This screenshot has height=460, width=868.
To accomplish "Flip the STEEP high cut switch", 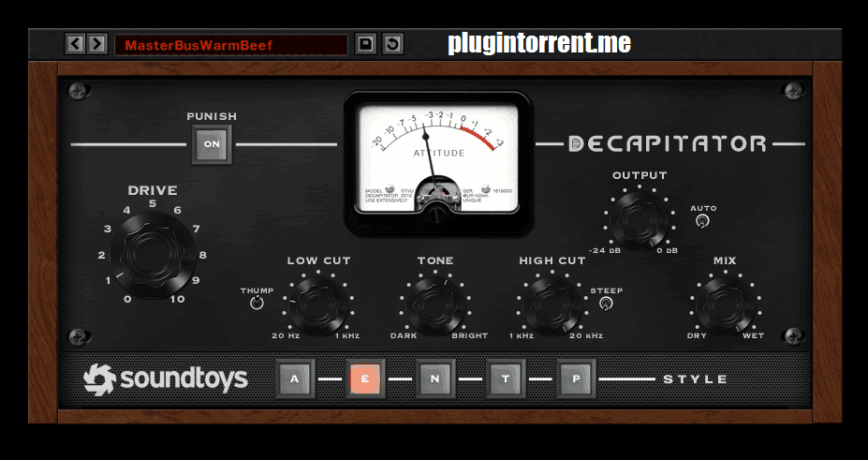I will [x=606, y=304].
